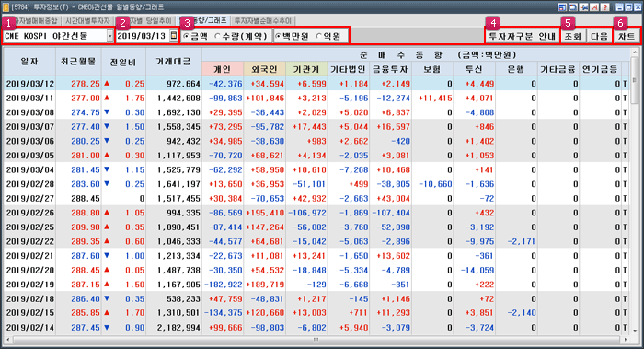Open the 차트 chart button
The image size is (644, 349).
pos(627,36)
